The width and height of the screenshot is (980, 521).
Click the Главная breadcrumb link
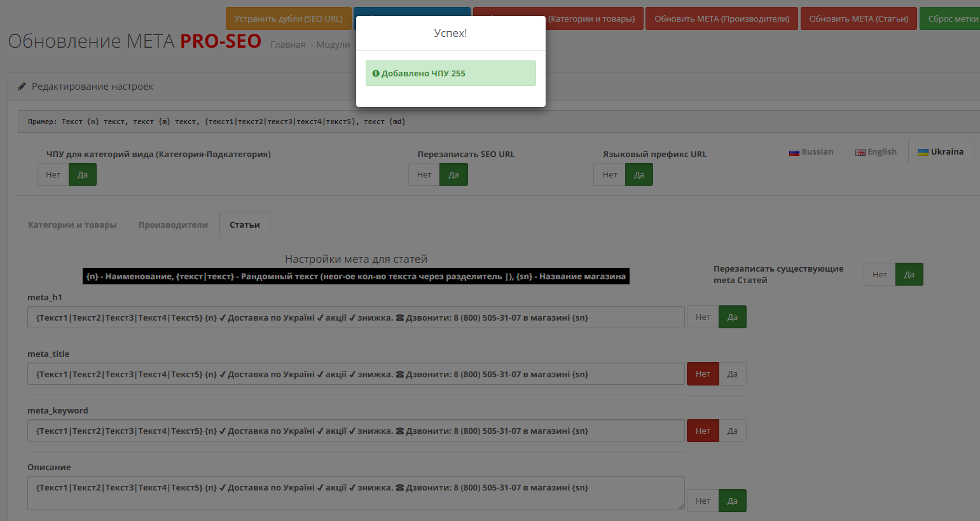point(287,45)
